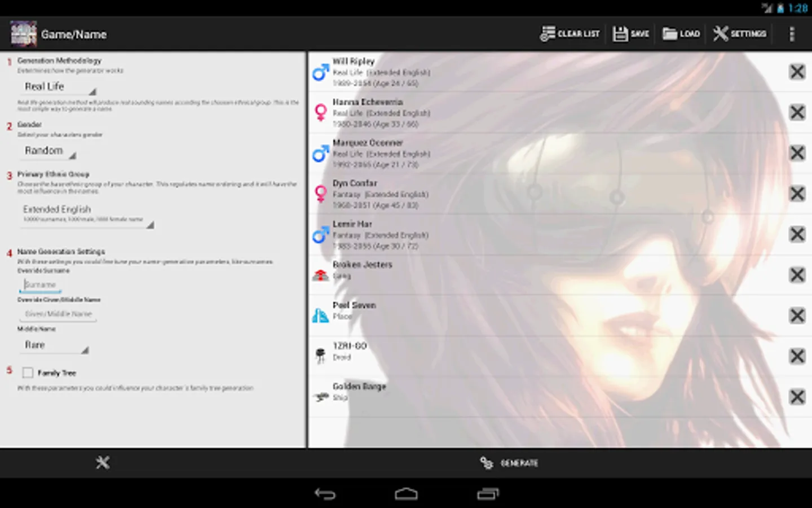Tap the signal icon in the status bar
812x508 pixels.
(x=767, y=8)
